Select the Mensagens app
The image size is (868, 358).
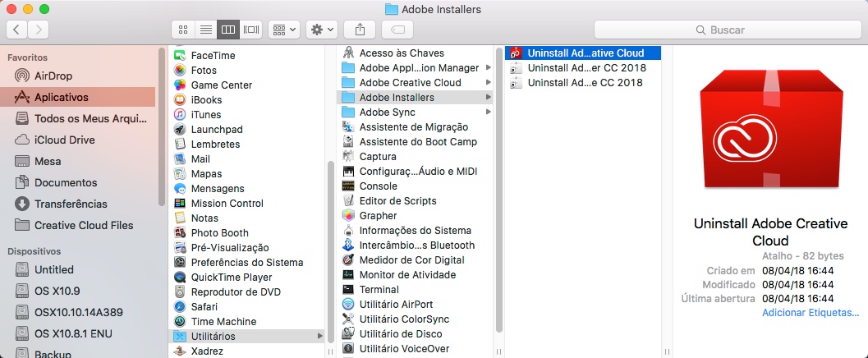[x=247, y=188]
